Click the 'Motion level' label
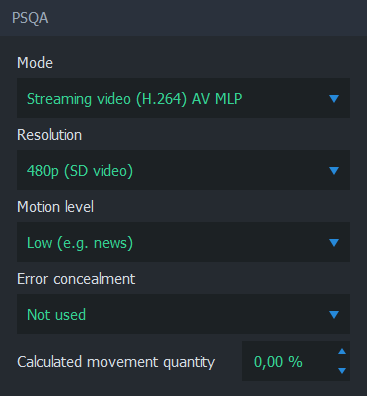This screenshot has height=396, width=367. [x=55, y=207]
